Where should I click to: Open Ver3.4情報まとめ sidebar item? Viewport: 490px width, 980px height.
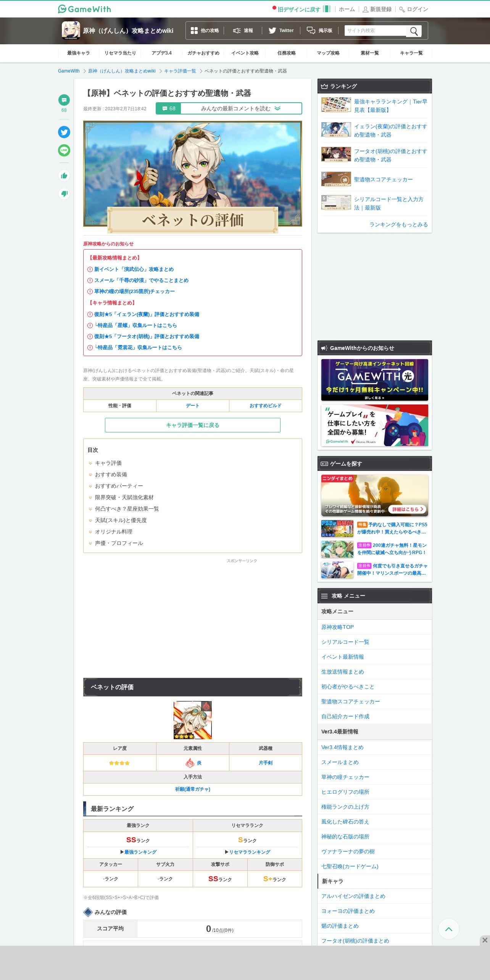375,747
